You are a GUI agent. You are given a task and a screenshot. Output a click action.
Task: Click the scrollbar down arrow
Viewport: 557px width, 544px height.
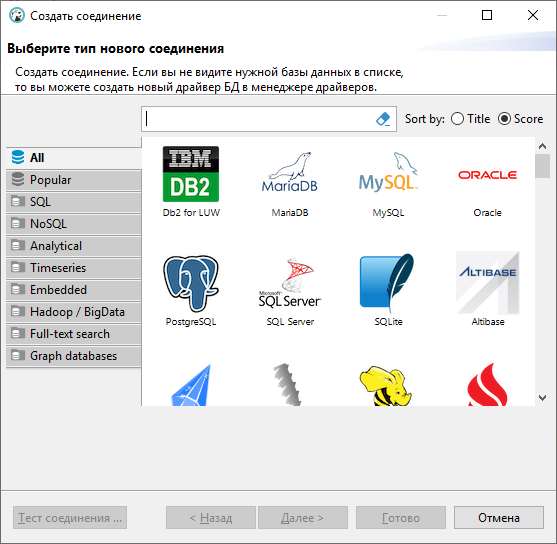point(542,398)
